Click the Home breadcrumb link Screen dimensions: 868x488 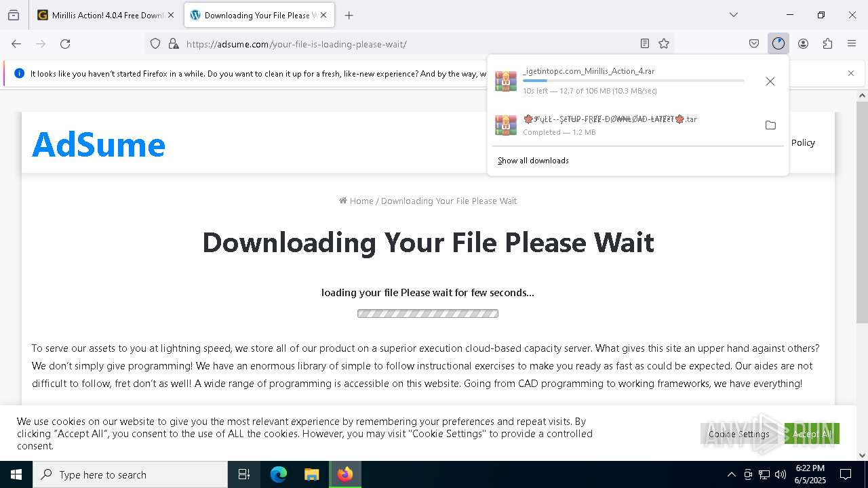tap(357, 201)
